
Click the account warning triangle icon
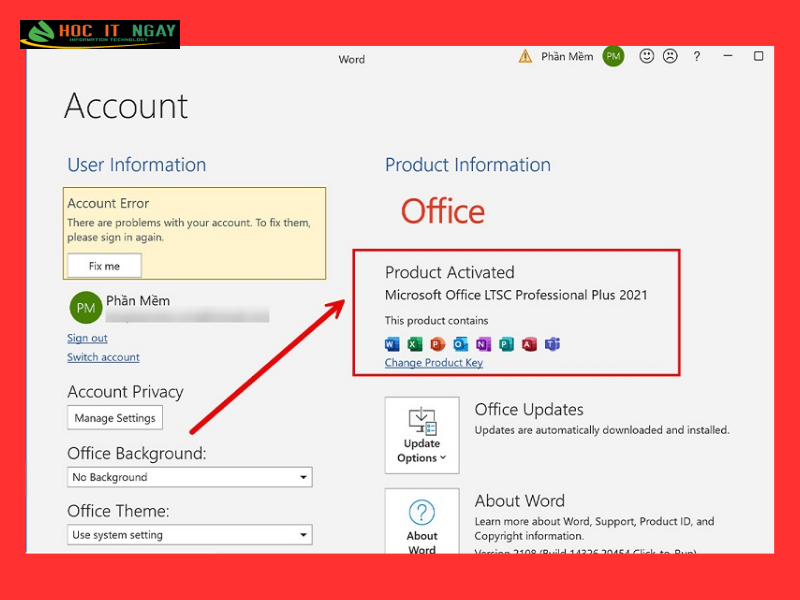point(525,56)
